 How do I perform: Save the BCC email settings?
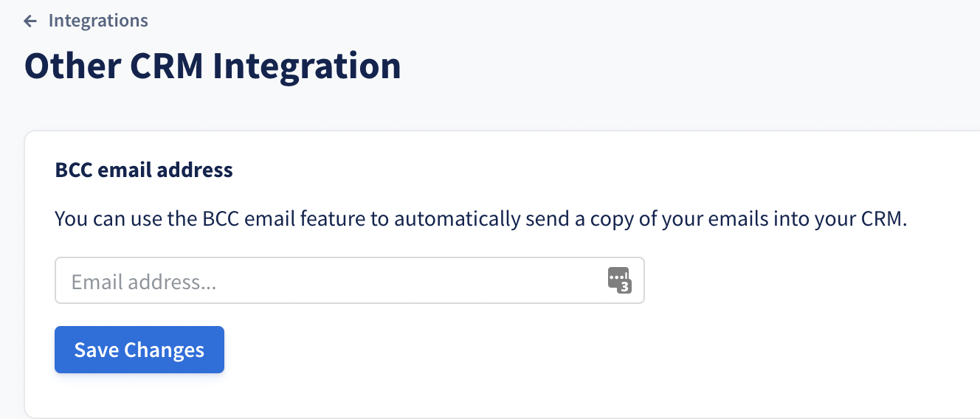[x=139, y=350]
